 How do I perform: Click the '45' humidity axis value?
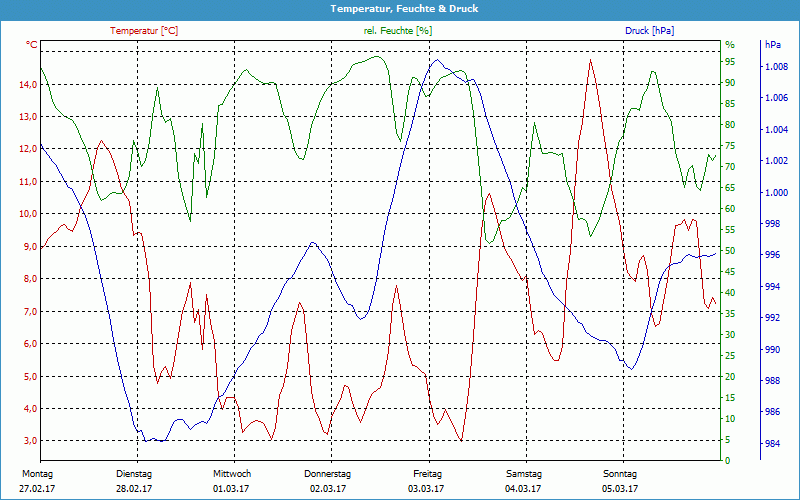[730, 271]
